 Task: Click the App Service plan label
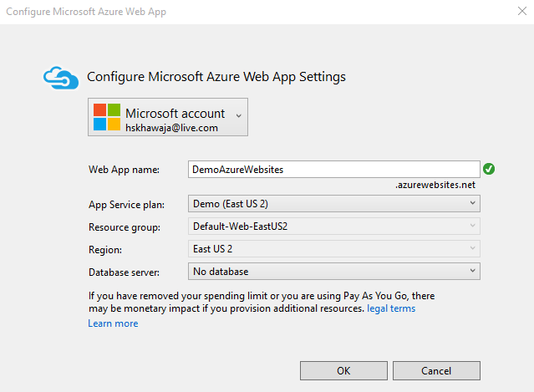[126, 205]
